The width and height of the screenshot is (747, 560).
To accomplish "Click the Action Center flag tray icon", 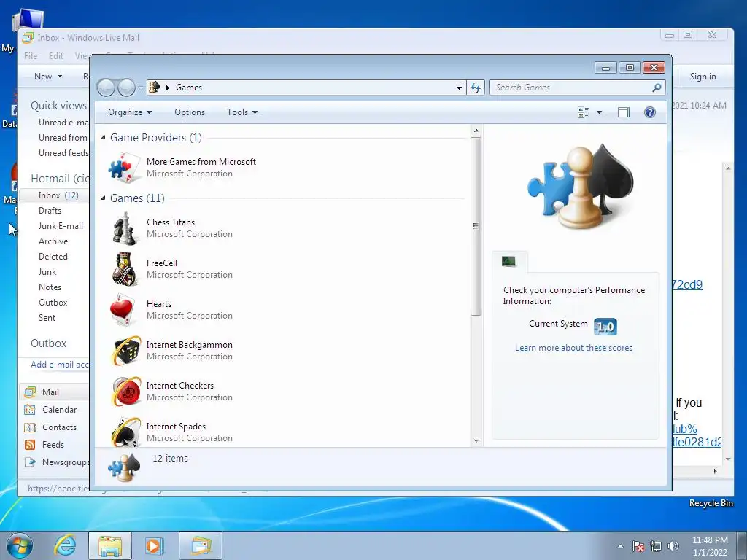I will pyautogui.click(x=638, y=546).
